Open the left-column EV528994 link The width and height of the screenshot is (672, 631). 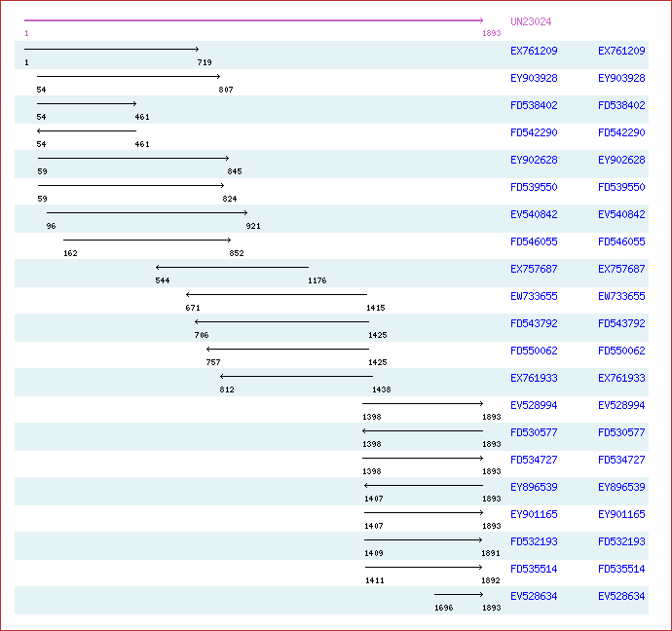point(534,405)
